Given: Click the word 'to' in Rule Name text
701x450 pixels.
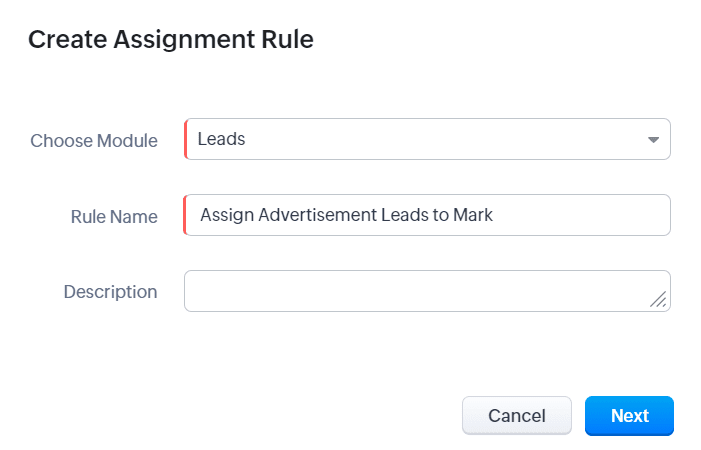Looking at the screenshot, I should click(x=440, y=215).
